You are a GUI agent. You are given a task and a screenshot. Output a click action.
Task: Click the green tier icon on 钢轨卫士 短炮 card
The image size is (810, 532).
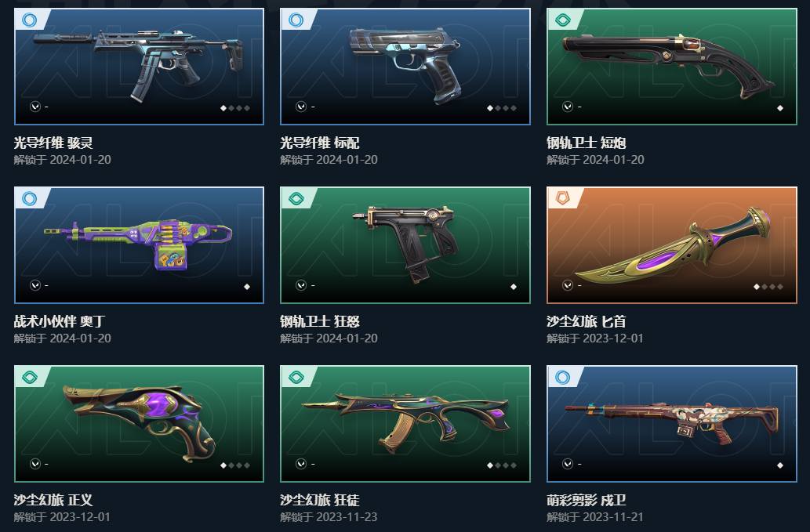pos(562,20)
